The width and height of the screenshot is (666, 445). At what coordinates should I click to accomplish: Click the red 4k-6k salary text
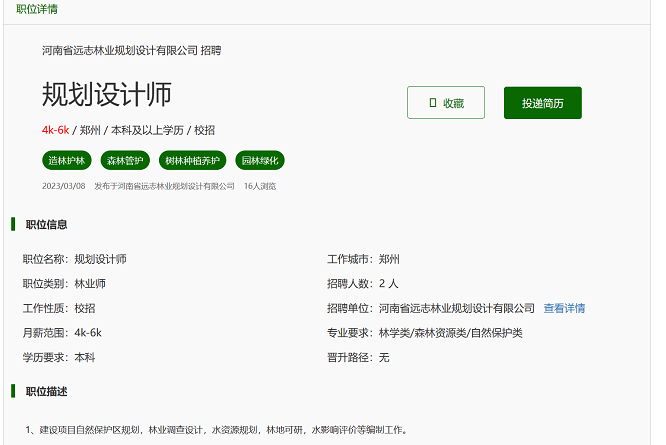55,130
